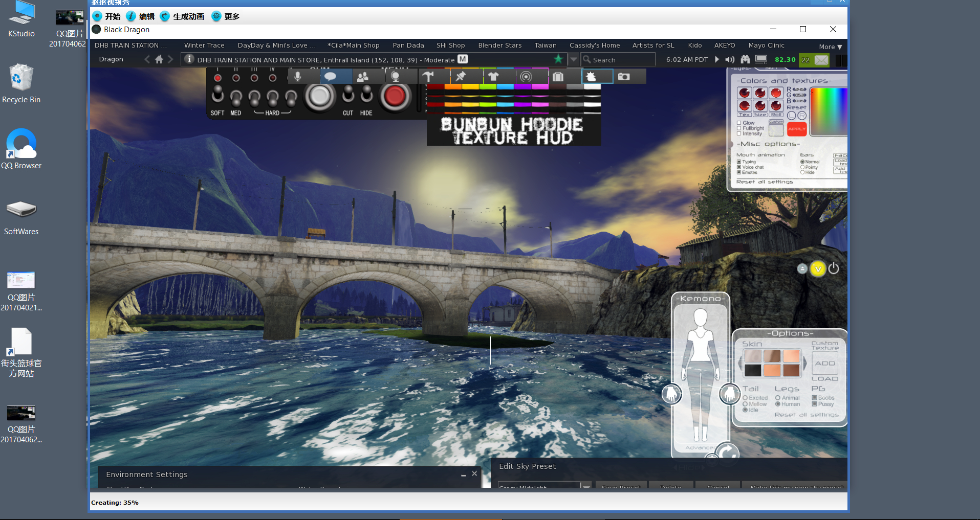
Task: Open the Dragon menu
Action: click(111, 59)
